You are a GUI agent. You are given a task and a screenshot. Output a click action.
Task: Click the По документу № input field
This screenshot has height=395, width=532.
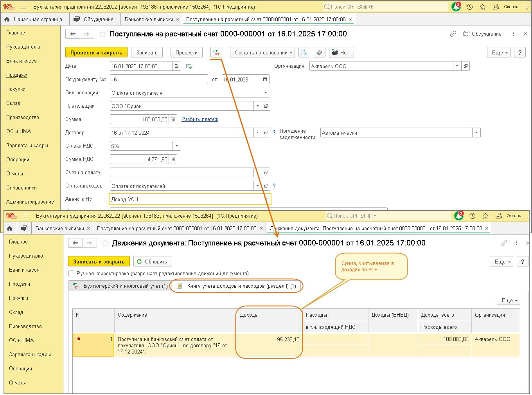tap(159, 79)
